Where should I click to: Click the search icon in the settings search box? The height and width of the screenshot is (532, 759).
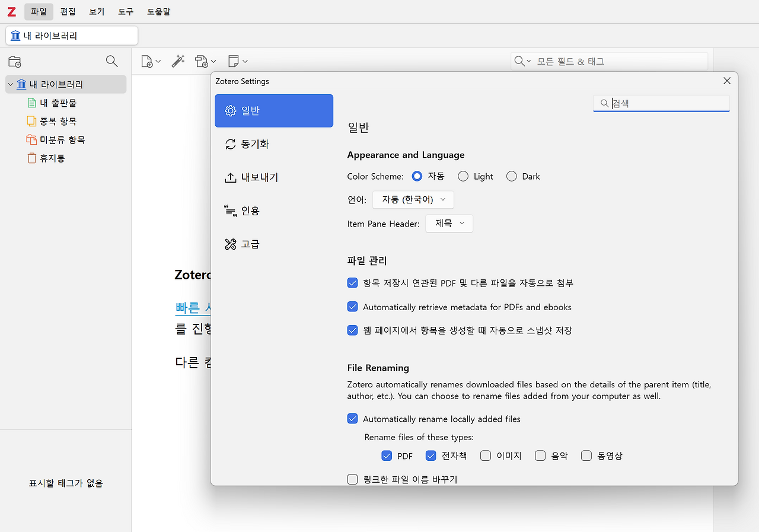tap(605, 103)
